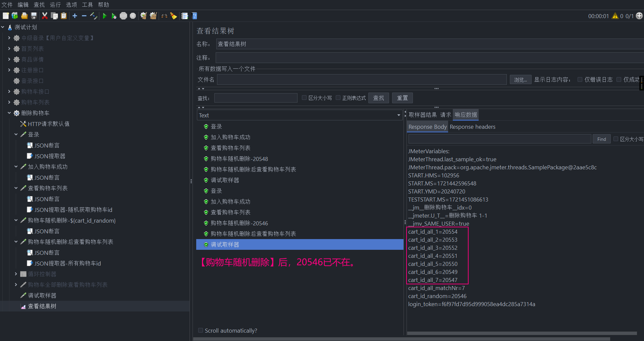The image size is (644, 341).
Task: Click the 重置 button
Action: tap(402, 98)
